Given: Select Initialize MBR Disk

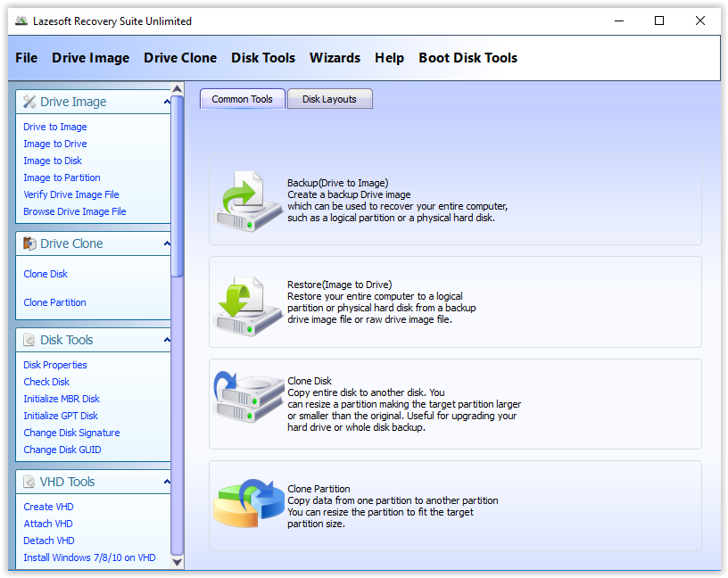Looking at the screenshot, I should (62, 399).
